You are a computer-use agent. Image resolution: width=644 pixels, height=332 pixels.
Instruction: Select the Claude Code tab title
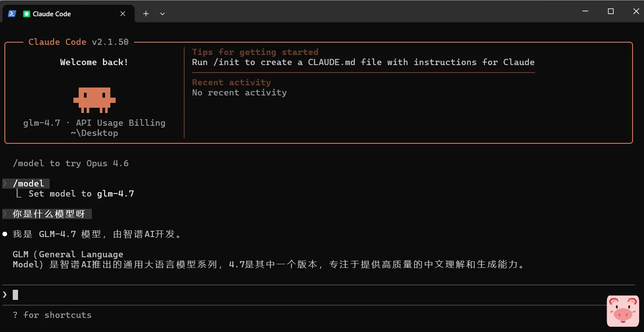point(52,14)
